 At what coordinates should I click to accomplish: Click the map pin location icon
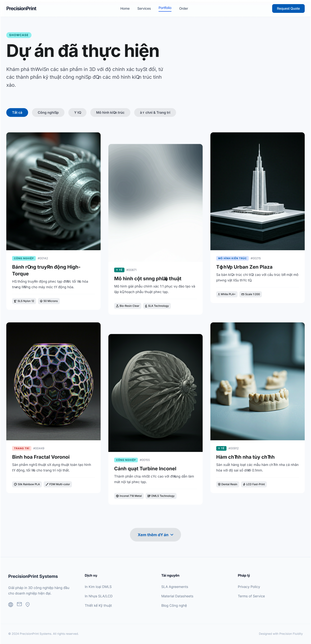[x=28, y=605]
